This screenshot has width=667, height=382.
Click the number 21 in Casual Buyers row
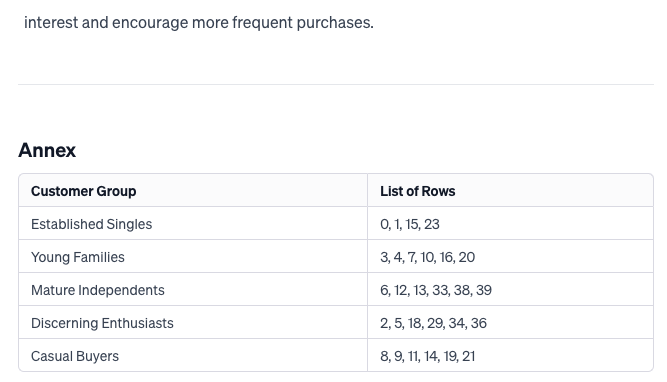click(x=468, y=356)
